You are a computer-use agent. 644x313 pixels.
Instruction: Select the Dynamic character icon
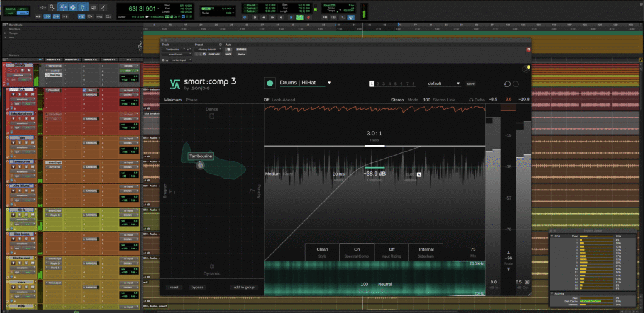(x=212, y=266)
